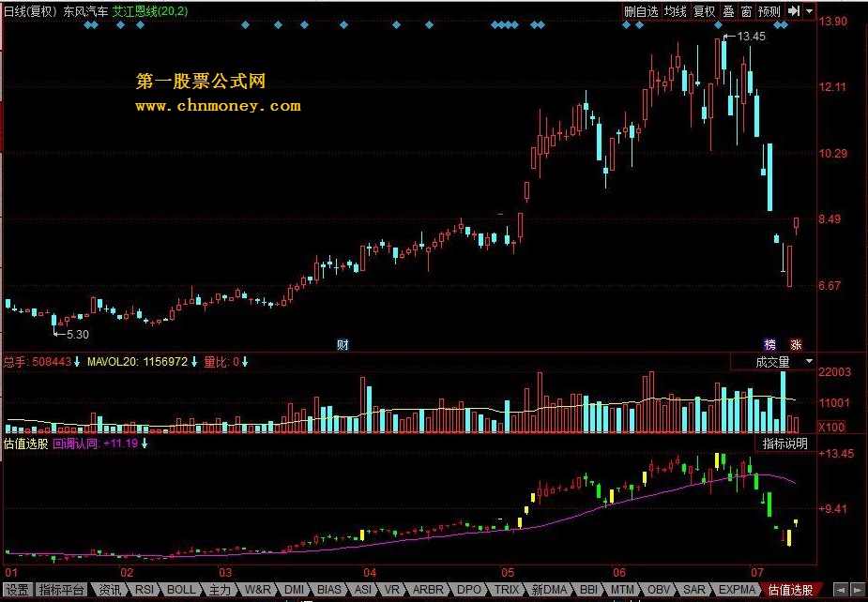Image resolution: width=868 pixels, height=602 pixels.
Task: Click the 07 month label on time axis
Action: point(756,572)
